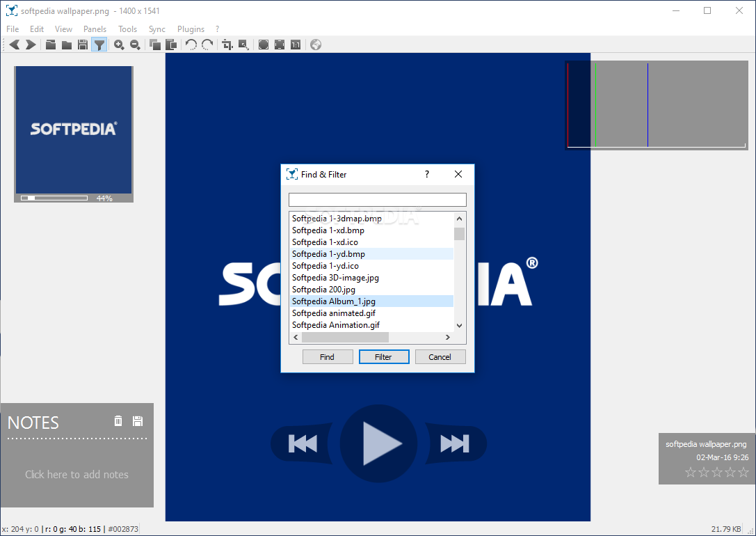
Task: Click the zoom slider under the thumbnail
Action: [54, 198]
